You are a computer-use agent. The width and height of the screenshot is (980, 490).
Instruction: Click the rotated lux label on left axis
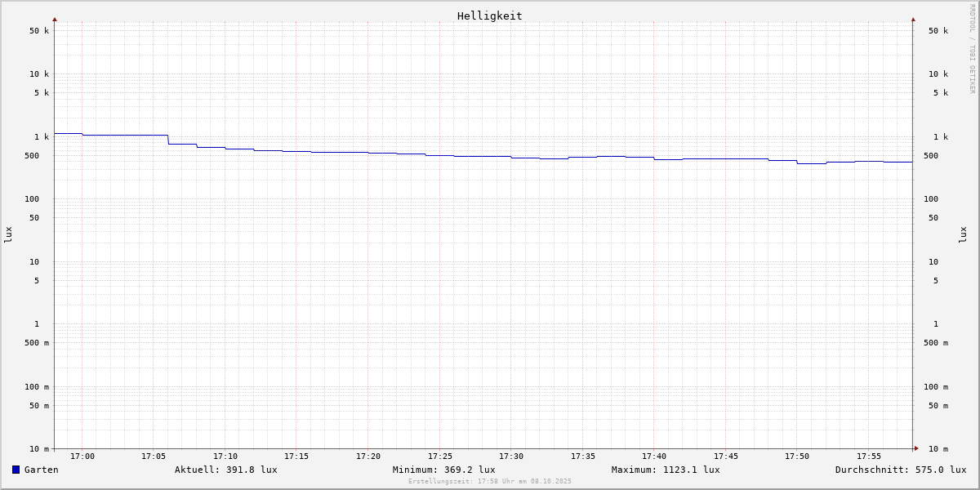click(8, 234)
